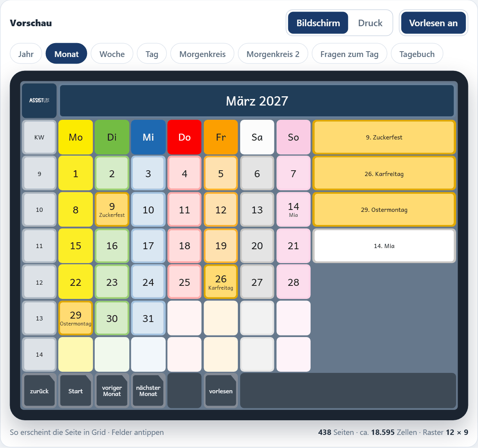Screen dimensions: 478x448
Task: Jump to nächster Monat
Action: (x=148, y=391)
